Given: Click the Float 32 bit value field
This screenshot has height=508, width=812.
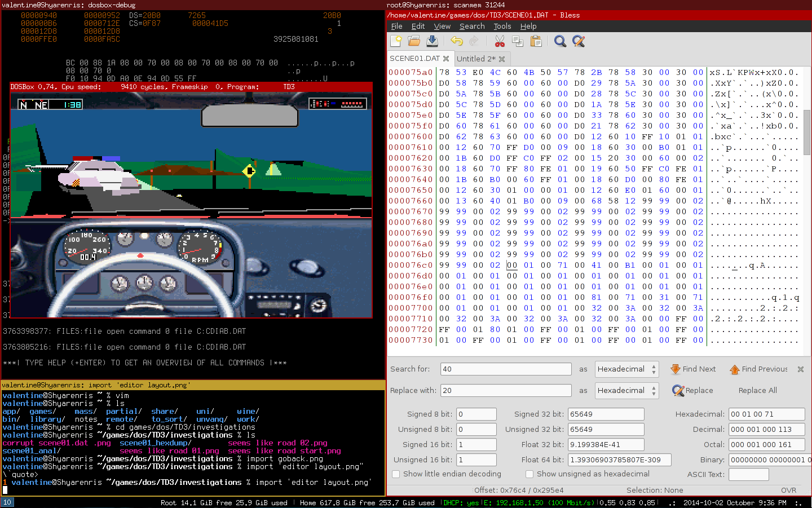Looking at the screenshot, I should pyautogui.click(x=606, y=445).
